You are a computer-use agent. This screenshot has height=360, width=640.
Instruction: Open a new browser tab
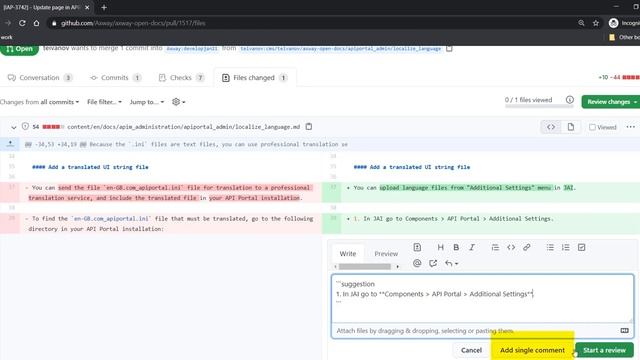(x=104, y=7)
